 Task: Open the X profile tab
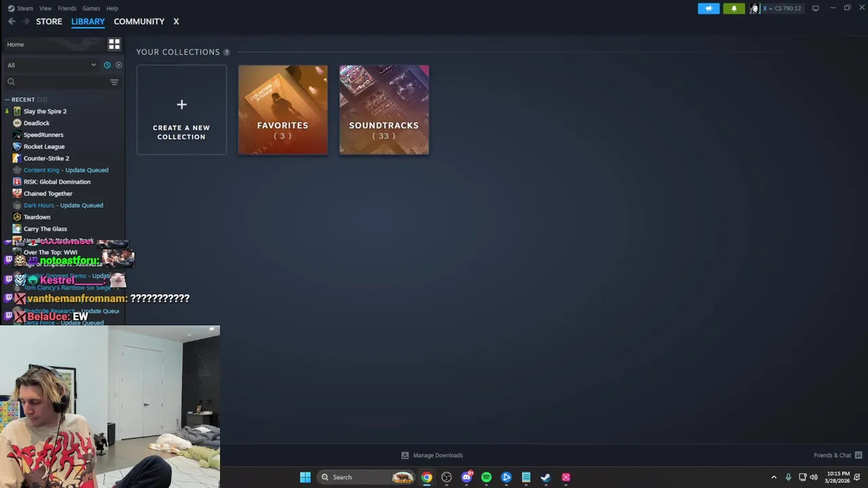(176, 22)
